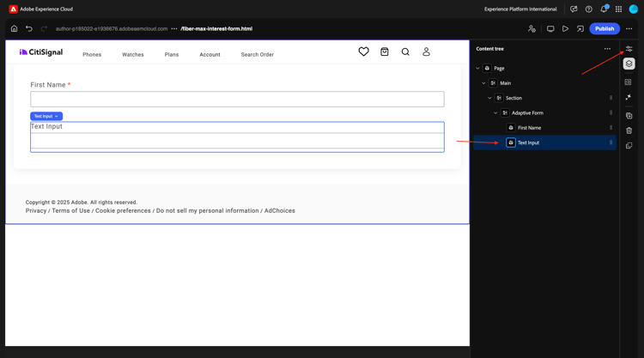The width and height of the screenshot is (644, 358).
Task: Open the Privacy footer link
Action: click(36, 210)
